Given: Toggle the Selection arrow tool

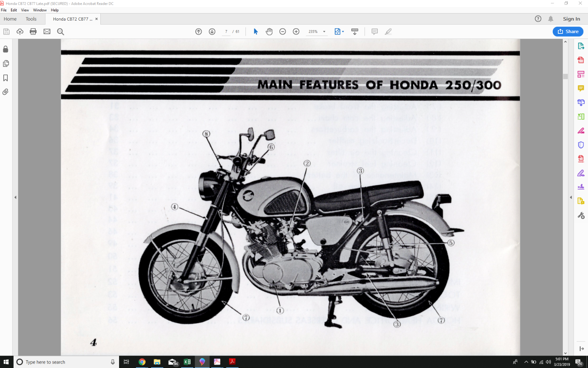Looking at the screenshot, I should point(256,32).
